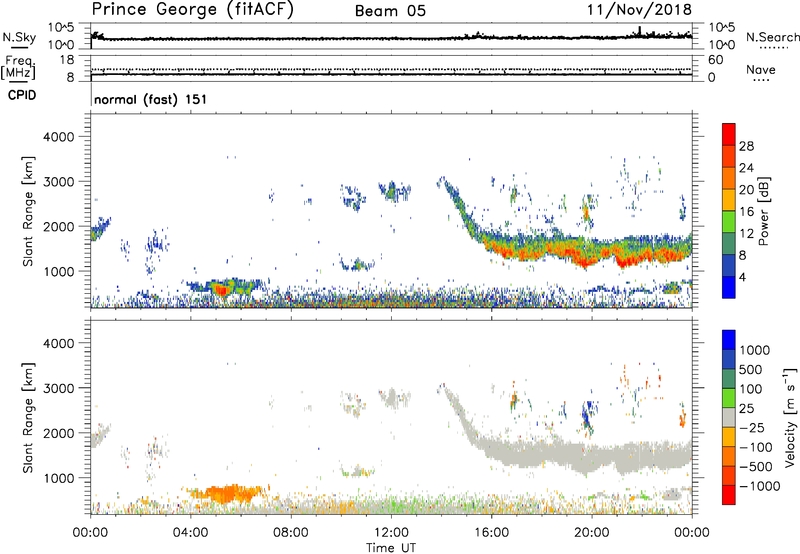Click the 'Slant Range [km]' label of velocity panel
800x554 pixels.
[x=28, y=417]
